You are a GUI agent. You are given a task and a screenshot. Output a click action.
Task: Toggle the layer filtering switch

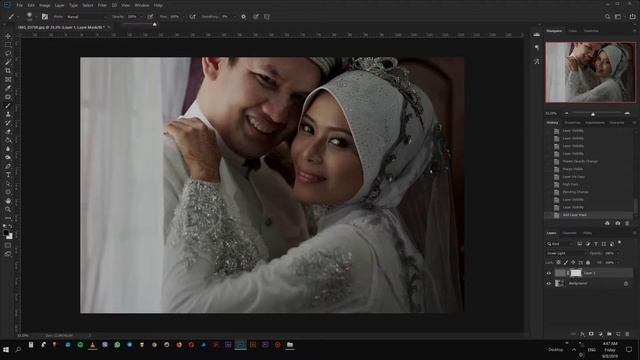click(620, 243)
